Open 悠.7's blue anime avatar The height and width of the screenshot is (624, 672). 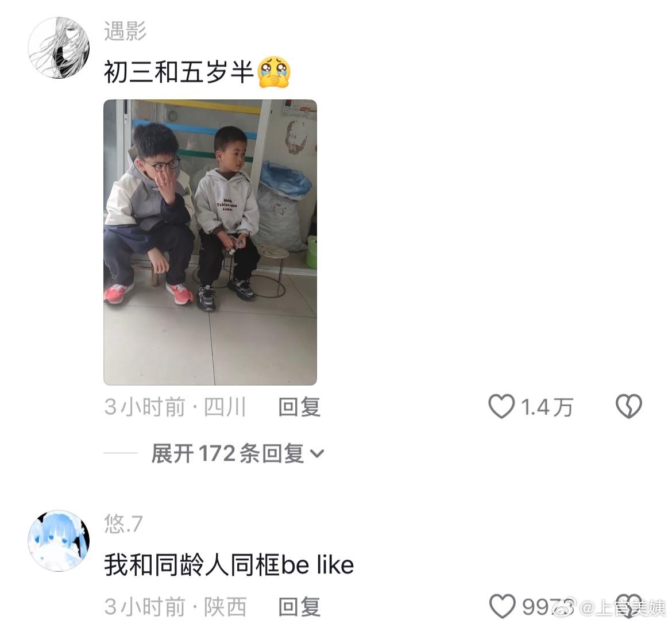coord(59,540)
